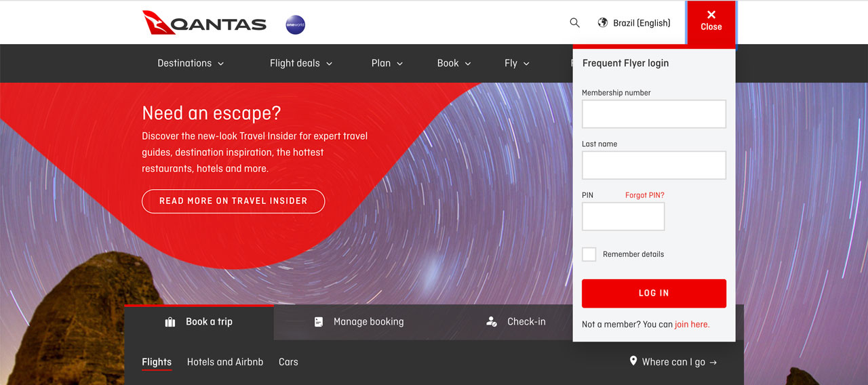The width and height of the screenshot is (868, 385).
Task: Focus the PIN input field
Action: point(623,217)
